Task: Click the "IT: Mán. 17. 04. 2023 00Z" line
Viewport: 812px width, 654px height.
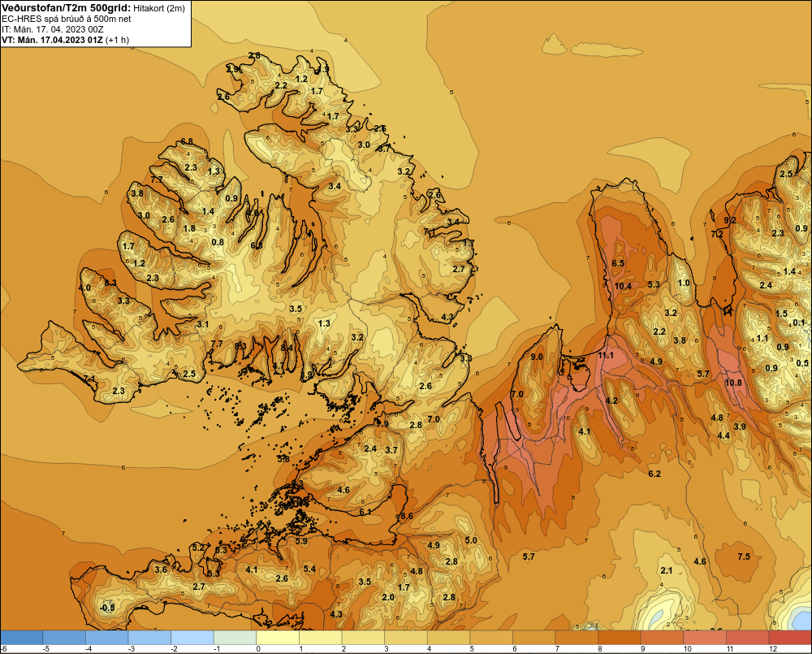Action: [52, 29]
